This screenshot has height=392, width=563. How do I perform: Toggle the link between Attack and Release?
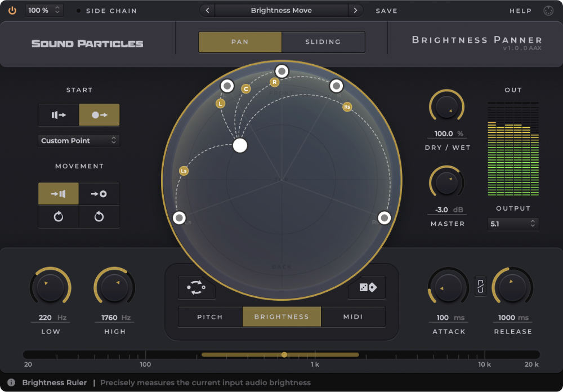(x=480, y=287)
